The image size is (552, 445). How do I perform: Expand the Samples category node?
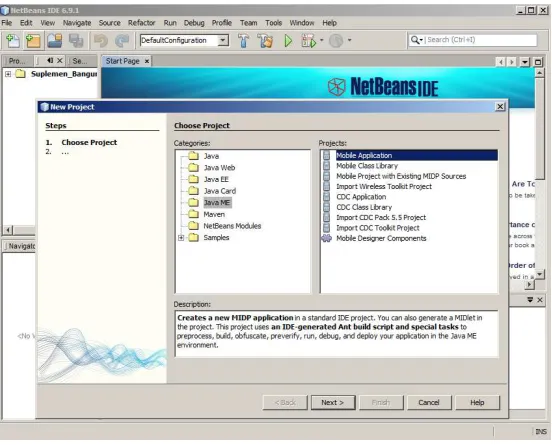pyautogui.click(x=181, y=238)
